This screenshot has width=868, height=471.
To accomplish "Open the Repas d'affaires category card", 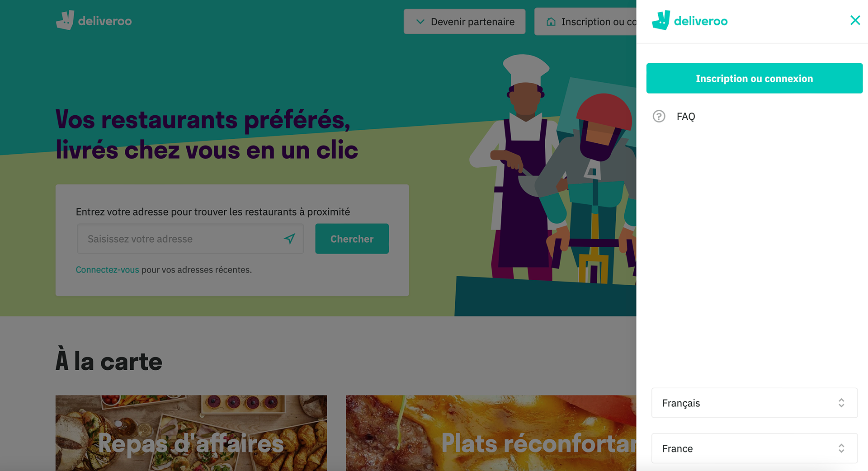I will pos(191,433).
